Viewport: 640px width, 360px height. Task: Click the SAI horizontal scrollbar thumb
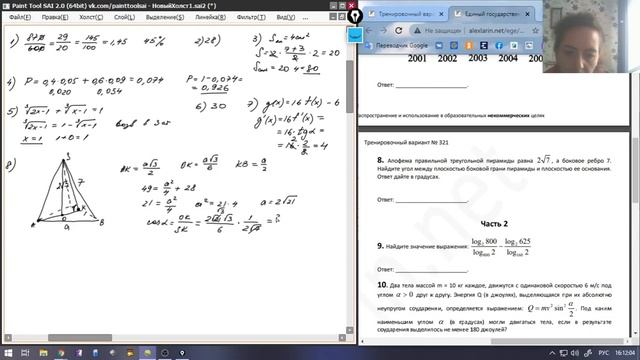point(80,338)
